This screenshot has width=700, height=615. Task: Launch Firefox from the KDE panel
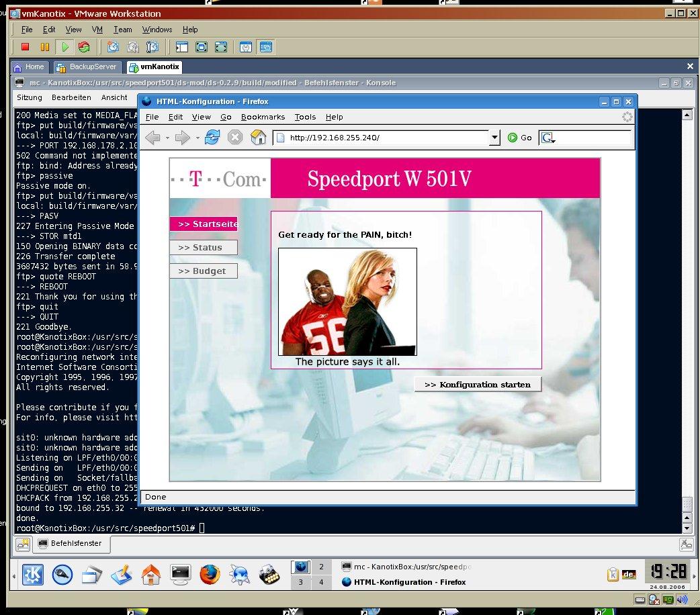[x=209, y=574]
